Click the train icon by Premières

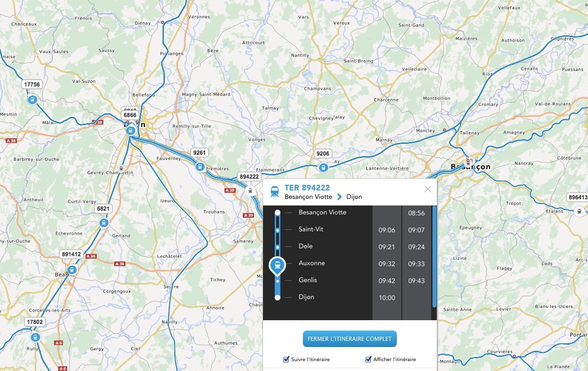(200, 166)
